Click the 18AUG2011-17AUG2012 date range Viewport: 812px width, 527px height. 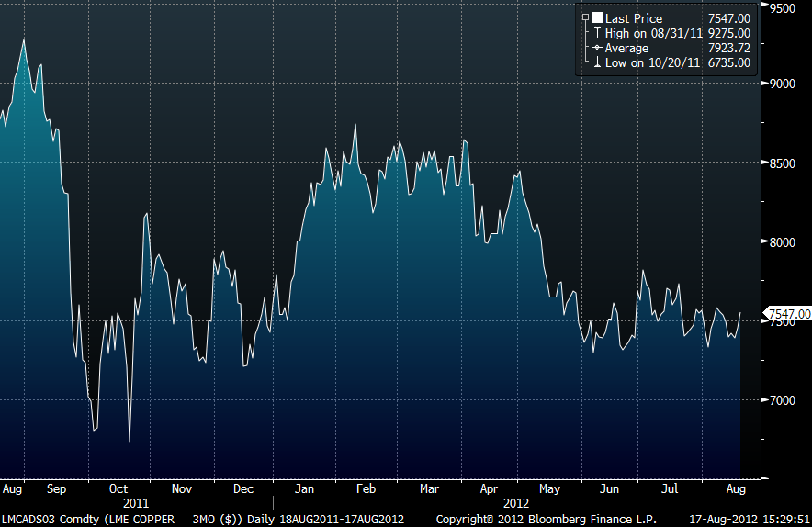(344, 520)
